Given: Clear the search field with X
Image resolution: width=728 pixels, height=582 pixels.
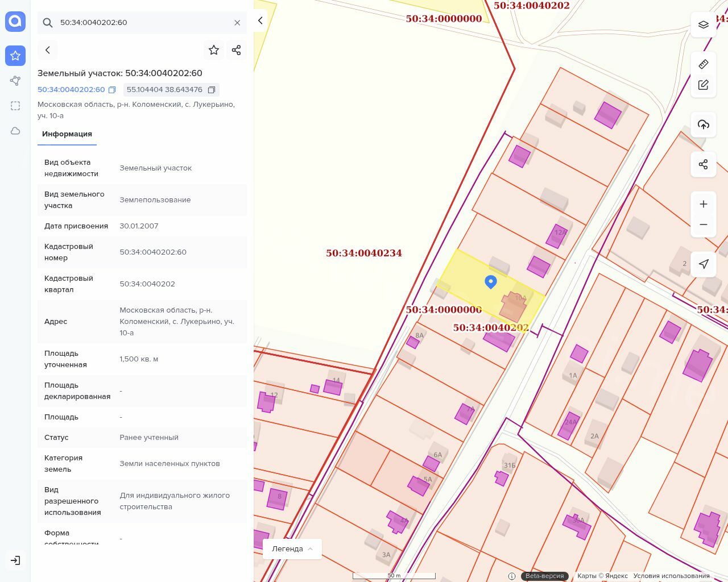Looking at the screenshot, I should 237,23.
